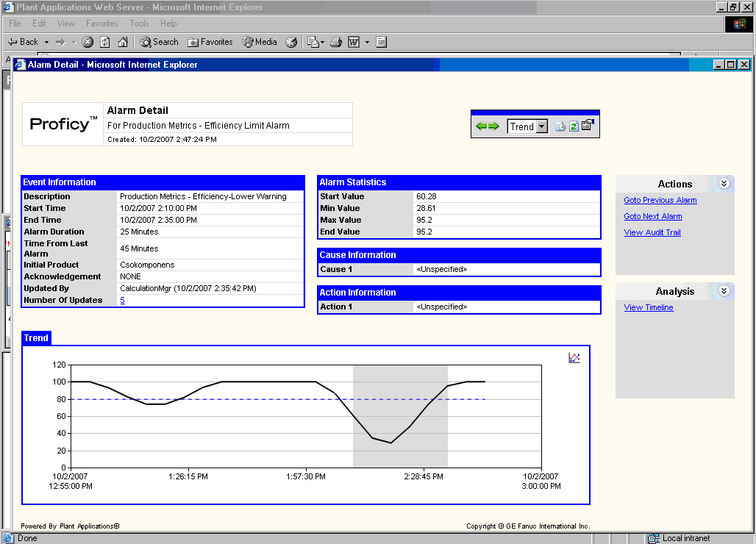
Task: Click the chart icon in the Trend panel
Action: pyautogui.click(x=574, y=357)
